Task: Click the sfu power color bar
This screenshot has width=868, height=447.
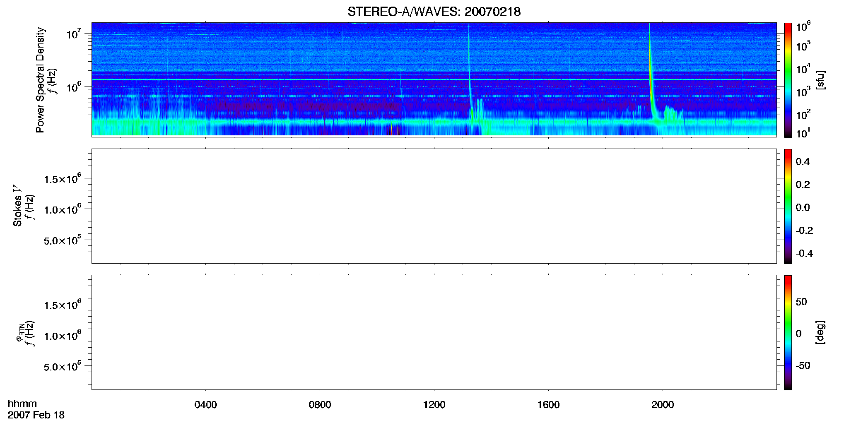Action: pos(788,80)
